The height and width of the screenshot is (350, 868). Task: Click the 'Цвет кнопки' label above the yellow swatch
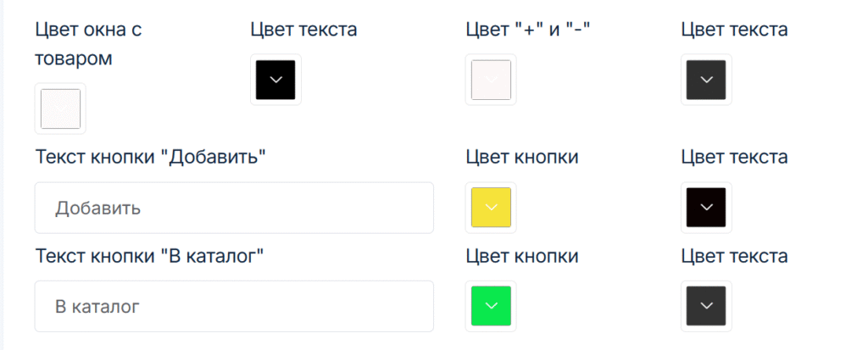pos(522,158)
